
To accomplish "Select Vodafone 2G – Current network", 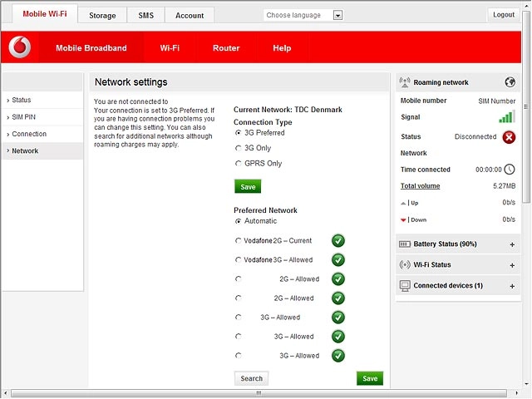I will click(239, 240).
